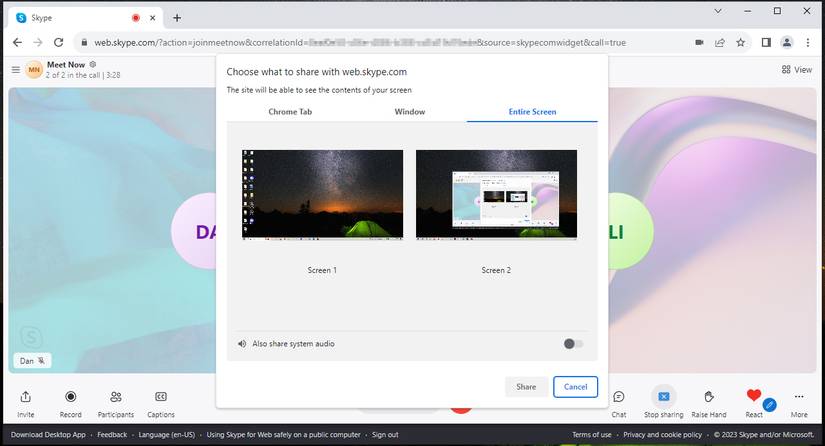This screenshot has width=825, height=446.
Task: Click the Invite icon in call toolbar
Action: (26, 397)
